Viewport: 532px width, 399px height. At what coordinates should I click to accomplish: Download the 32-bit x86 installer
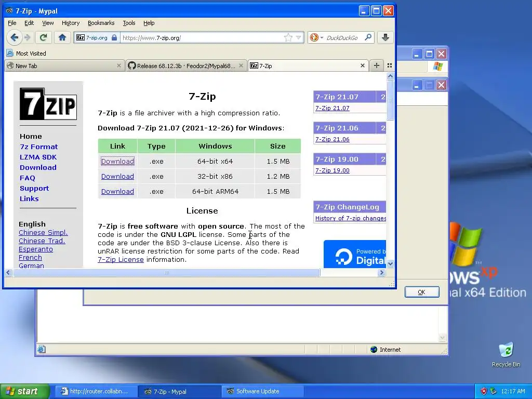[x=117, y=177]
